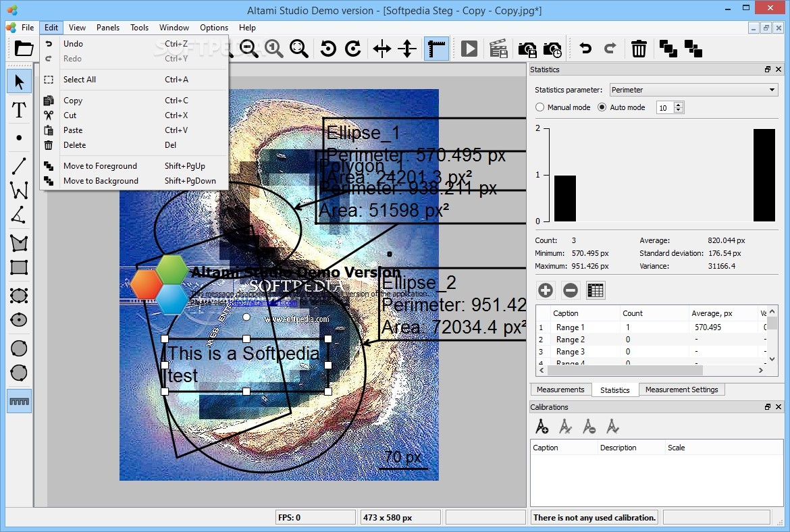
Task: Rotate image counterclockwise
Action: pyautogui.click(x=328, y=49)
